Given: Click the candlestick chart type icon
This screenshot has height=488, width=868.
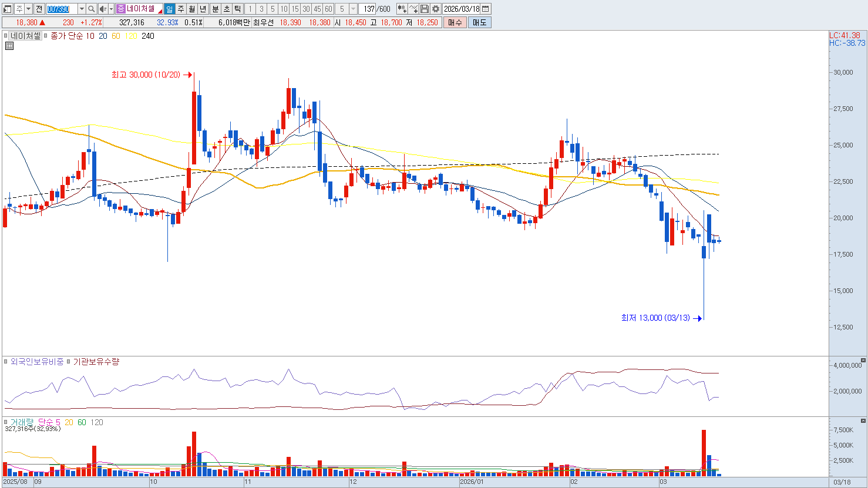Looking at the screenshot, I should [x=402, y=9].
